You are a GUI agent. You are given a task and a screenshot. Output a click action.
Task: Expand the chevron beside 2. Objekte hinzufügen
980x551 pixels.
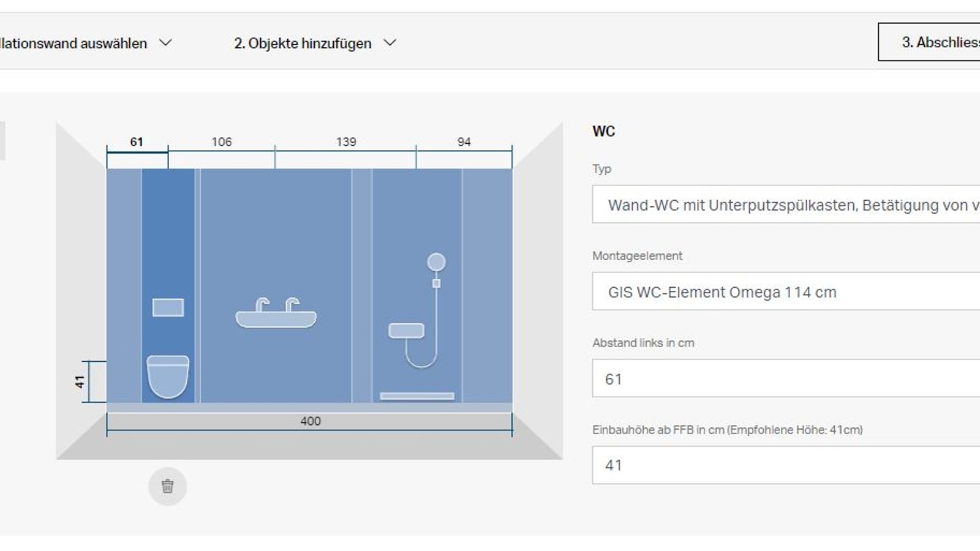[389, 43]
